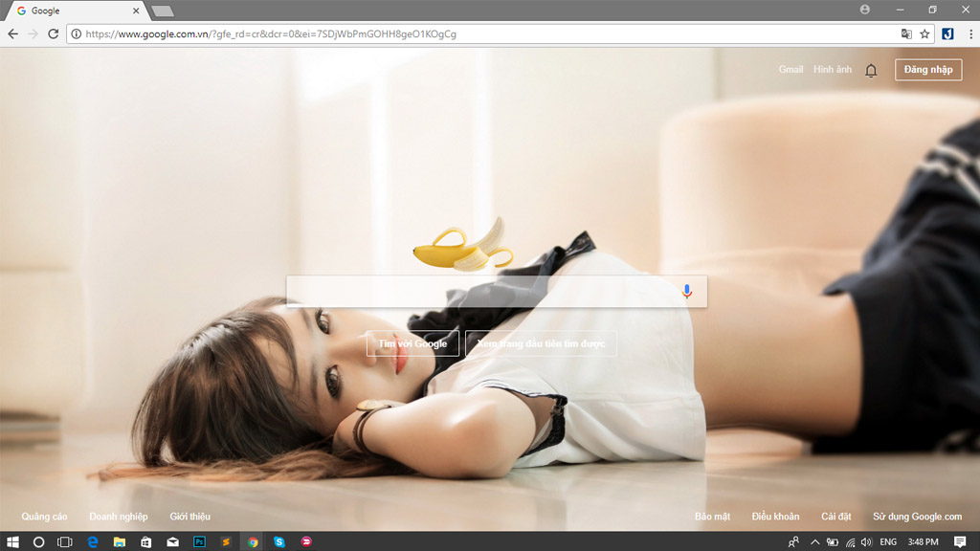Switch input language from ENG
Image resolution: width=980 pixels, height=551 pixels.
point(888,542)
